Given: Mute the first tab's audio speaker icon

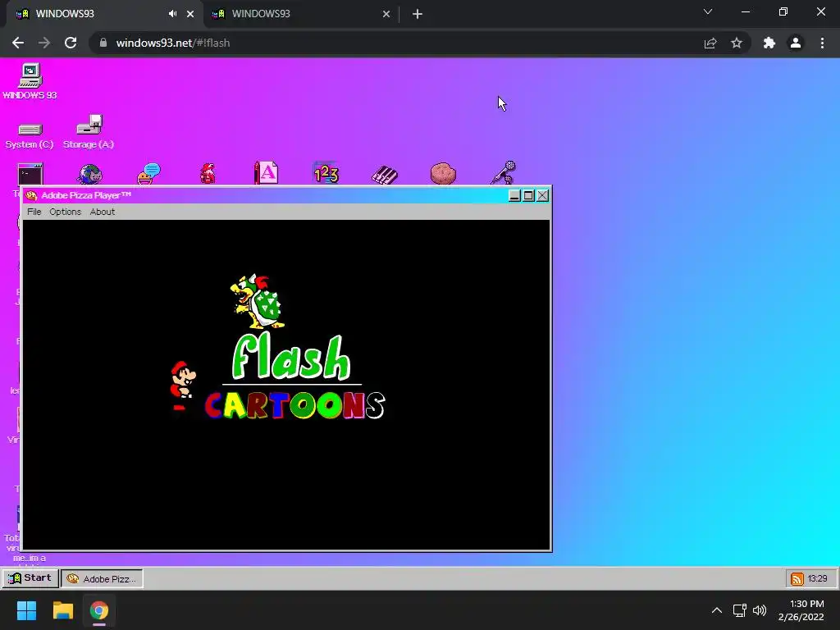Looking at the screenshot, I should (172, 14).
